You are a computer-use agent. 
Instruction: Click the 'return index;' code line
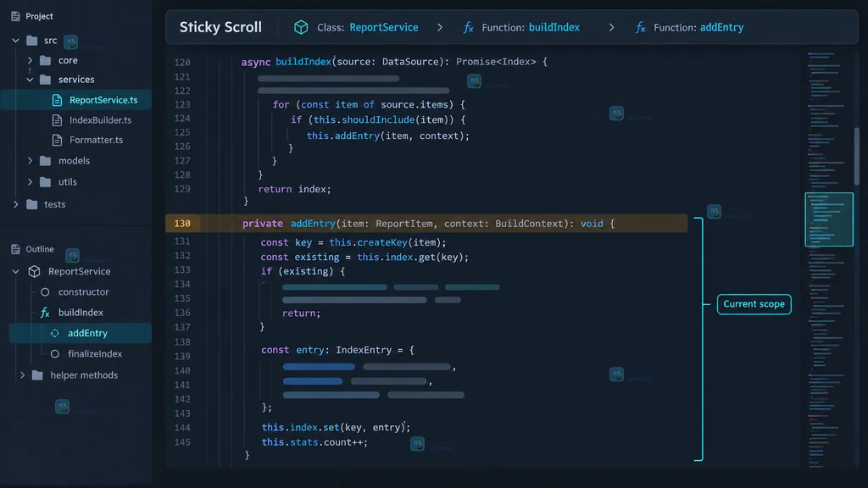pos(294,189)
